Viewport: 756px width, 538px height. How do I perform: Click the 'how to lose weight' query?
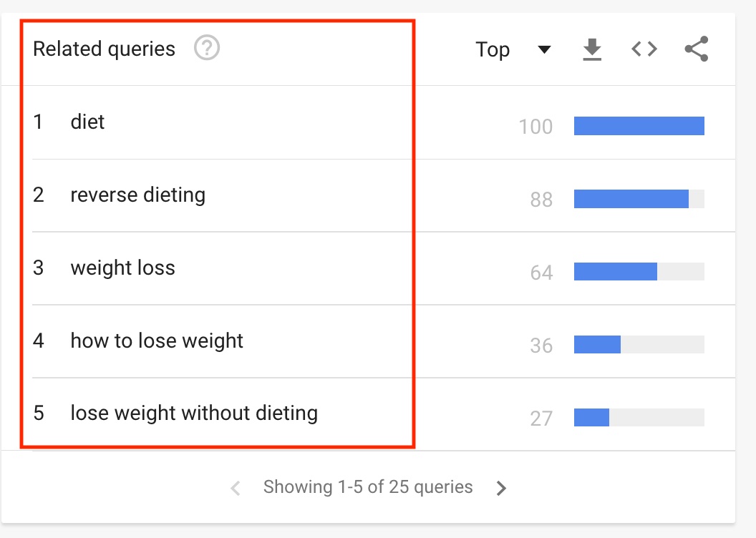tap(157, 341)
